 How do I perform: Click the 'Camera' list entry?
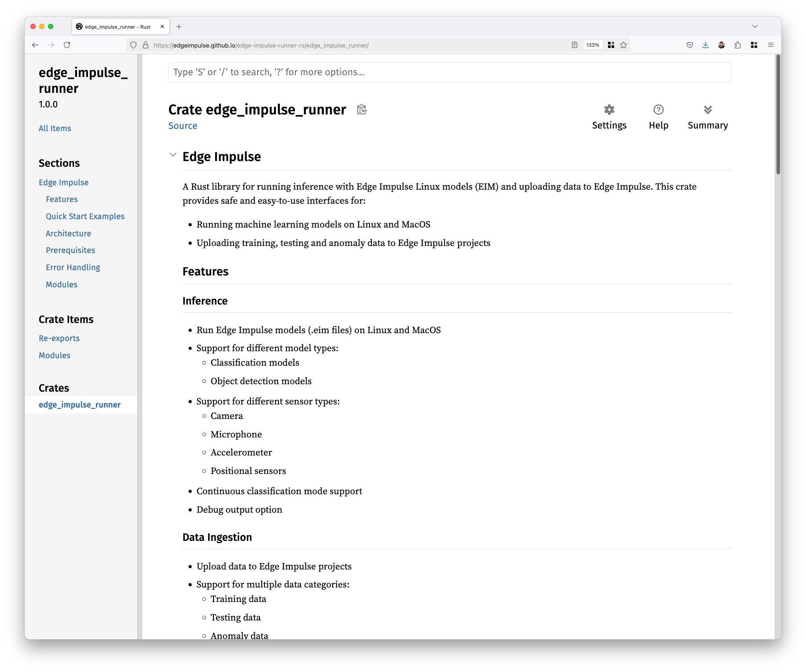[227, 416]
